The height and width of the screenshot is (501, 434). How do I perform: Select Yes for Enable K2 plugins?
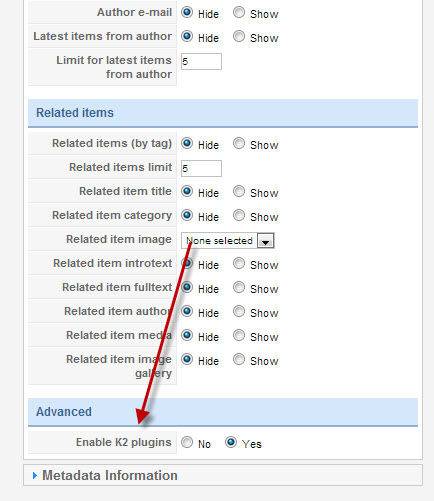231,442
